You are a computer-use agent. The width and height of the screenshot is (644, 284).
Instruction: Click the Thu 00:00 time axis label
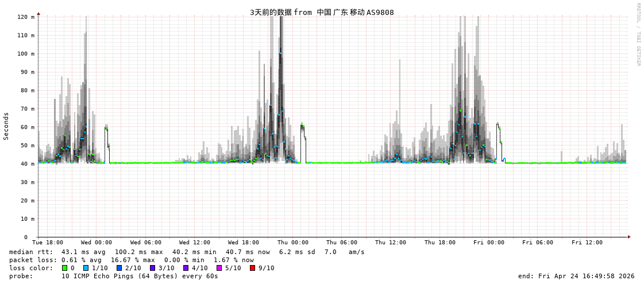click(x=293, y=243)
